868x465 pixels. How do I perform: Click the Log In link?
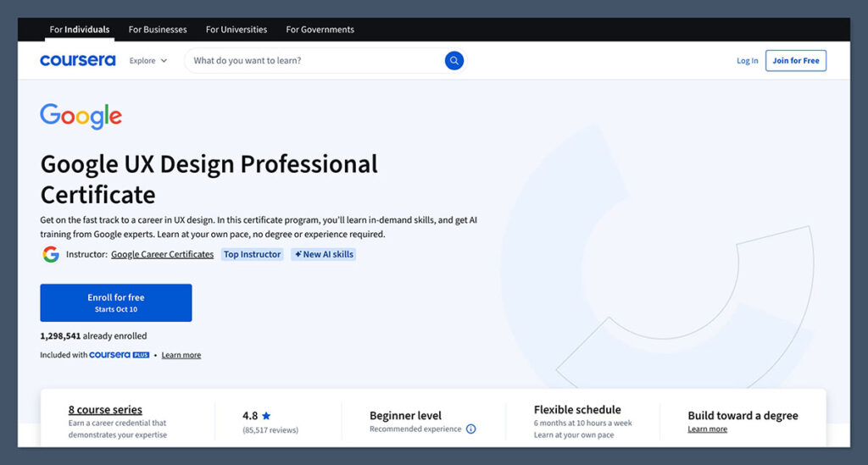coord(748,61)
